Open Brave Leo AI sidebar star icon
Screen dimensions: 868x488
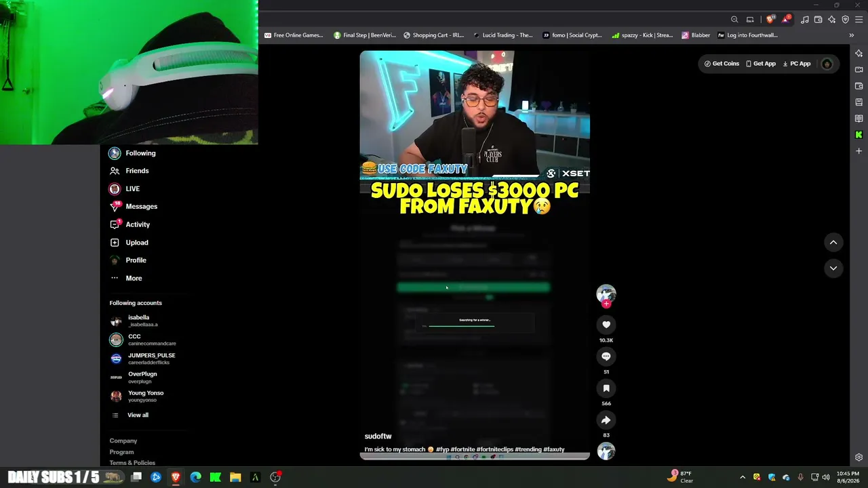point(859,54)
